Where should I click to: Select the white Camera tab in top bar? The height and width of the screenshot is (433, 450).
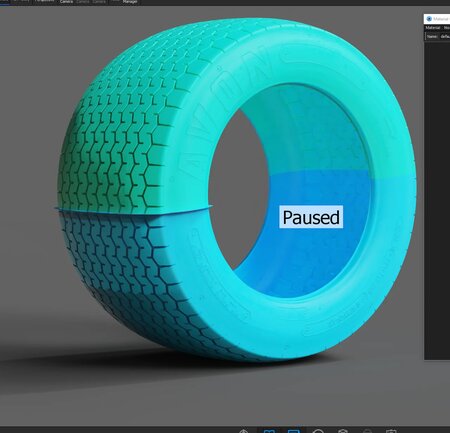(66, 2)
